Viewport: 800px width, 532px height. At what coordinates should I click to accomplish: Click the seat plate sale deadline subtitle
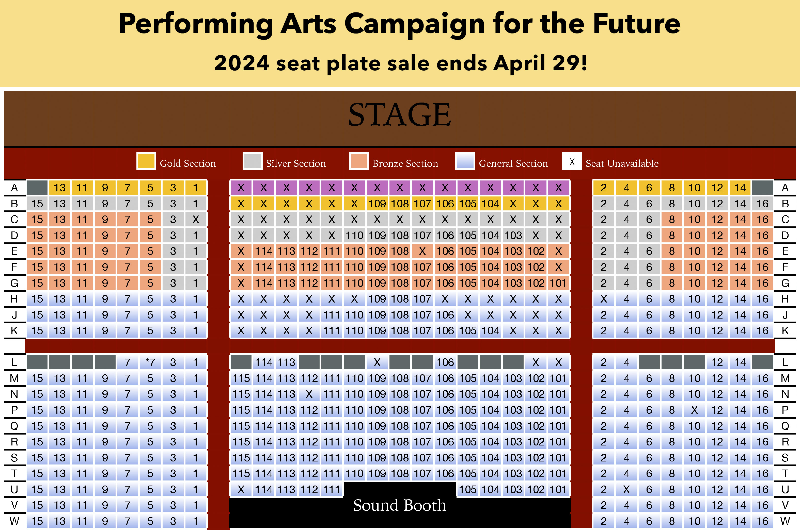click(x=401, y=63)
